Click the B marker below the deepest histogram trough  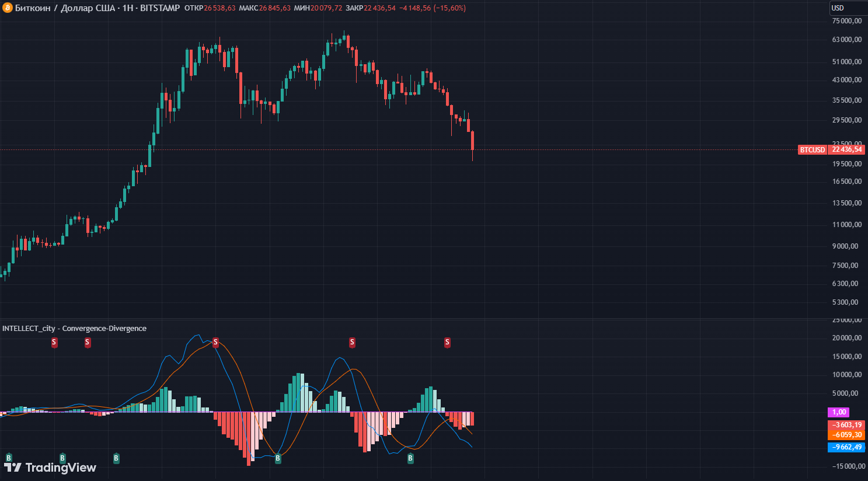(x=278, y=458)
